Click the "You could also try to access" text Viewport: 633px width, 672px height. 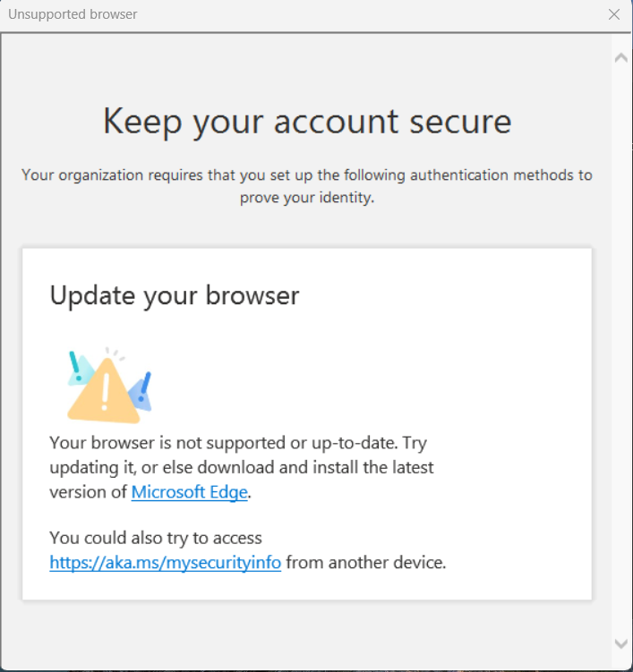pyautogui.click(x=156, y=538)
